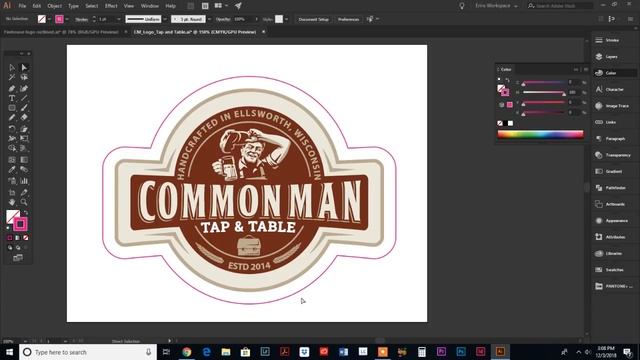
Task: Click the Search Adobe Stock field
Action: click(x=560, y=6)
